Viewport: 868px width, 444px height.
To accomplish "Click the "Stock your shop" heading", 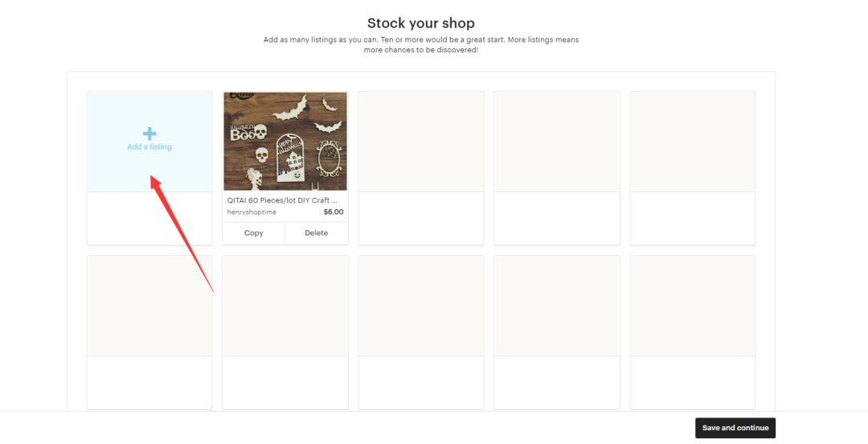I will coord(421,23).
